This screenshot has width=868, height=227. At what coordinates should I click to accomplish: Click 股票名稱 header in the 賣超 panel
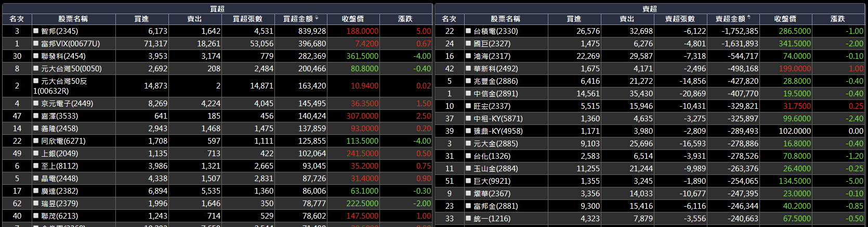[x=506, y=19]
